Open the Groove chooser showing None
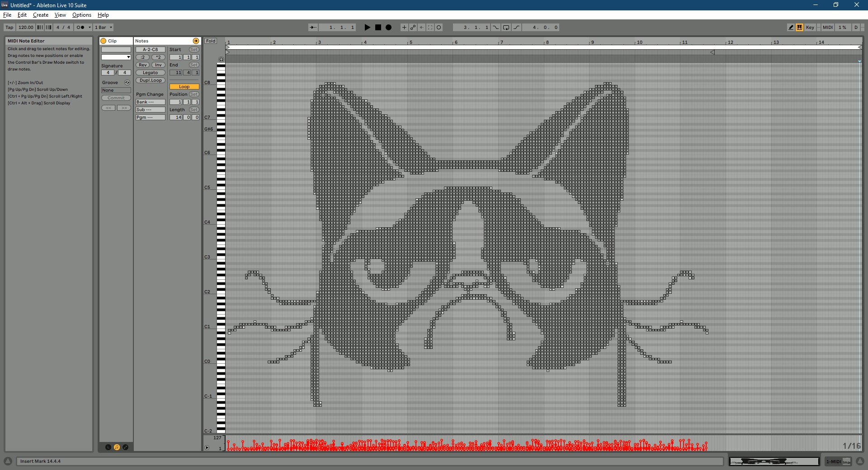The image size is (868, 470). click(116, 90)
